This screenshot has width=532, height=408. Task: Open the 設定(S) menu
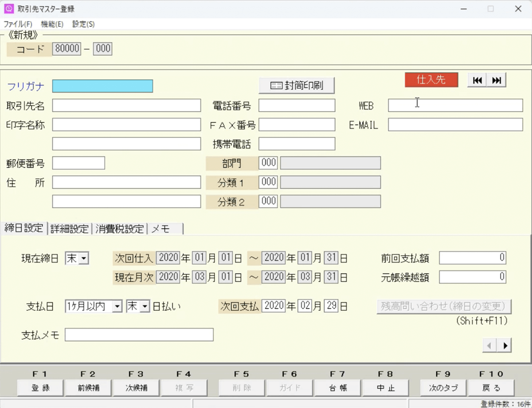83,24
